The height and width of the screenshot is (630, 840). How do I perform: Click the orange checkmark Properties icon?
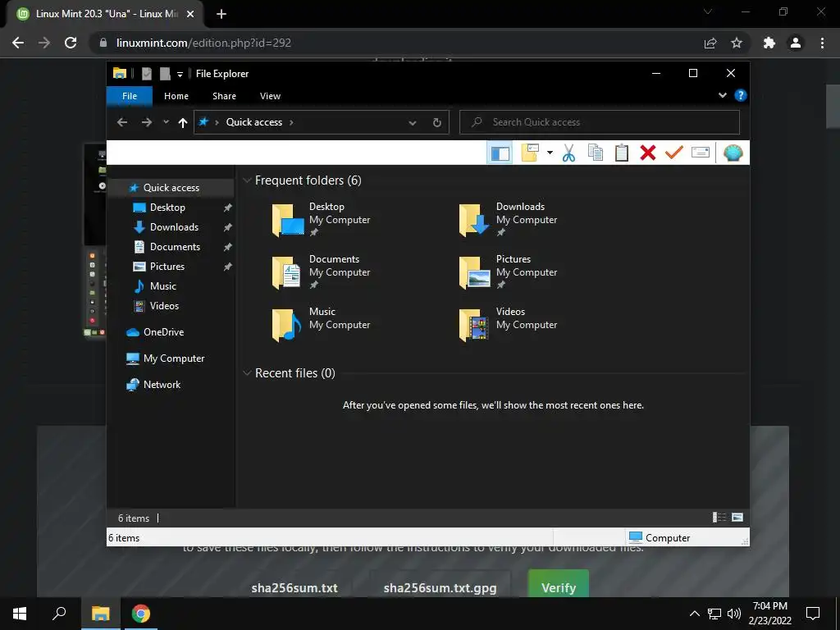[x=674, y=153]
